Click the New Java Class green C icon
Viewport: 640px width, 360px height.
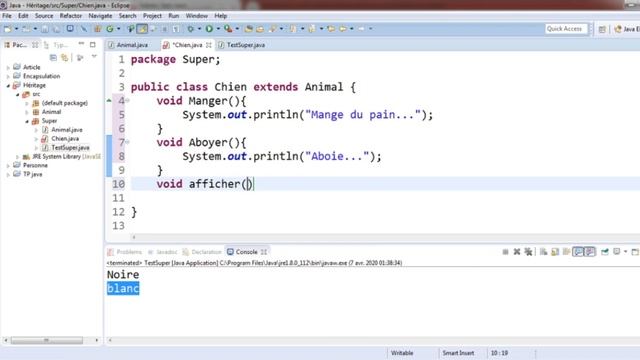click(110, 29)
